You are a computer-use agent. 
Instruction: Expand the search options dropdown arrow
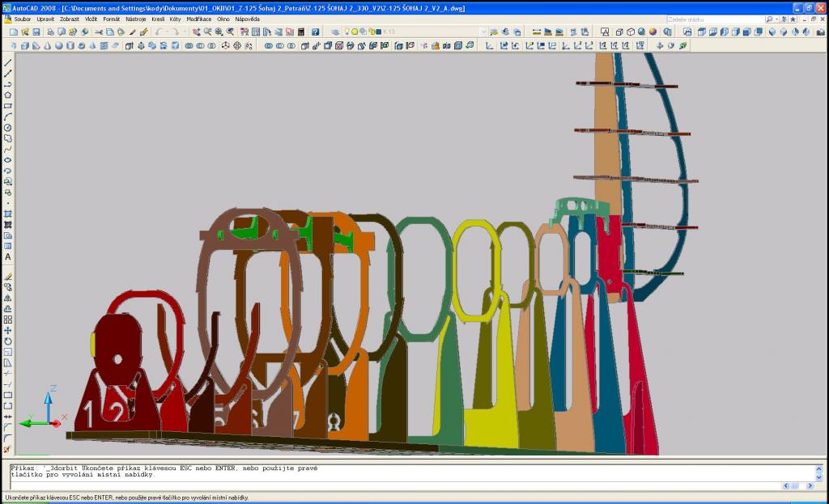[x=776, y=19]
